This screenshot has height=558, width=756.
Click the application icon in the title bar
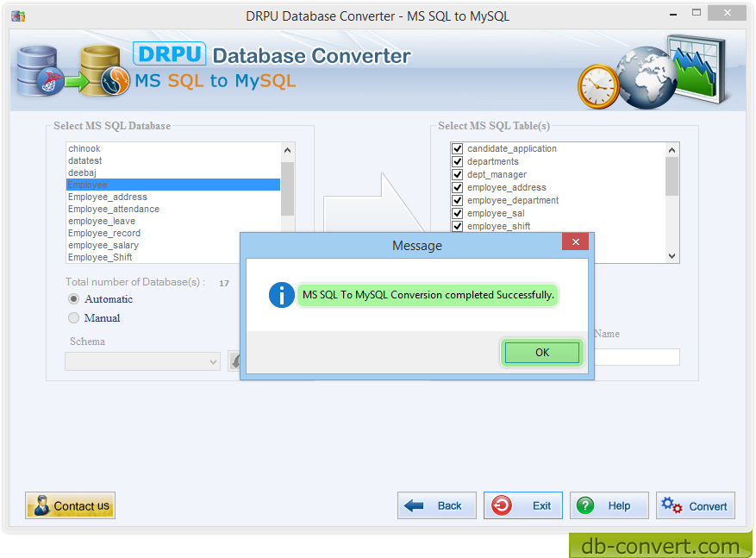[x=18, y=16]
